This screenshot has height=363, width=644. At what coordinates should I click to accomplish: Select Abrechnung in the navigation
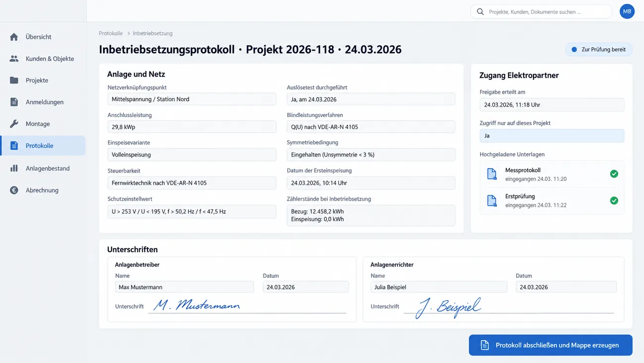pyautogui.click(x=43, y=190)
